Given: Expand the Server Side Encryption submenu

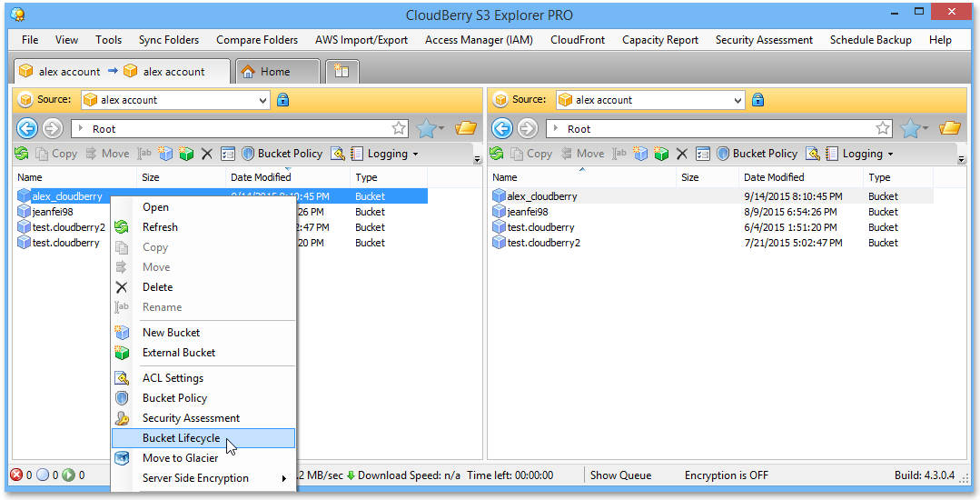Looking at the screenshot, I should point(203,478).
